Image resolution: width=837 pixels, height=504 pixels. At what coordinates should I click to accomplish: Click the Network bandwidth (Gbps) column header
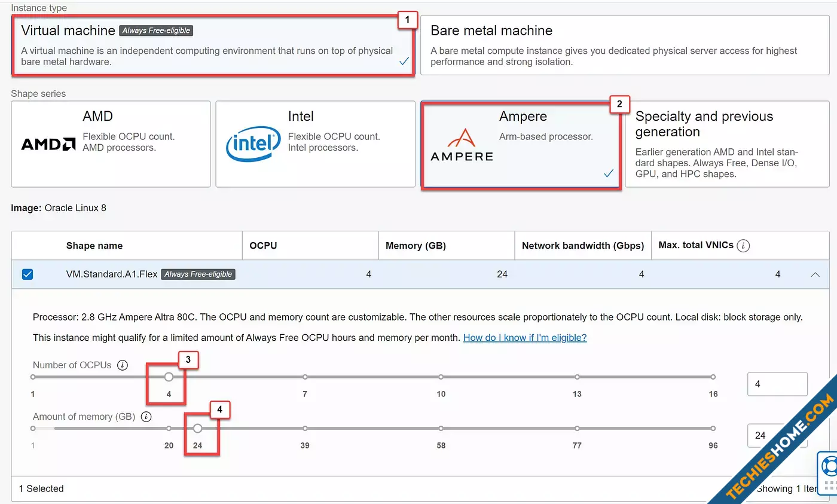(583, 246)
